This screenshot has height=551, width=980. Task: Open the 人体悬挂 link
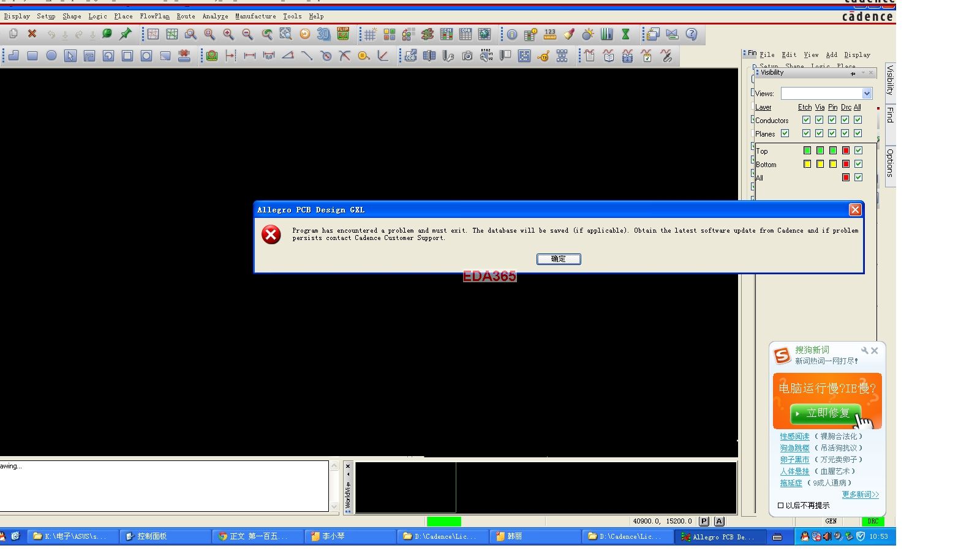point(794,471)
